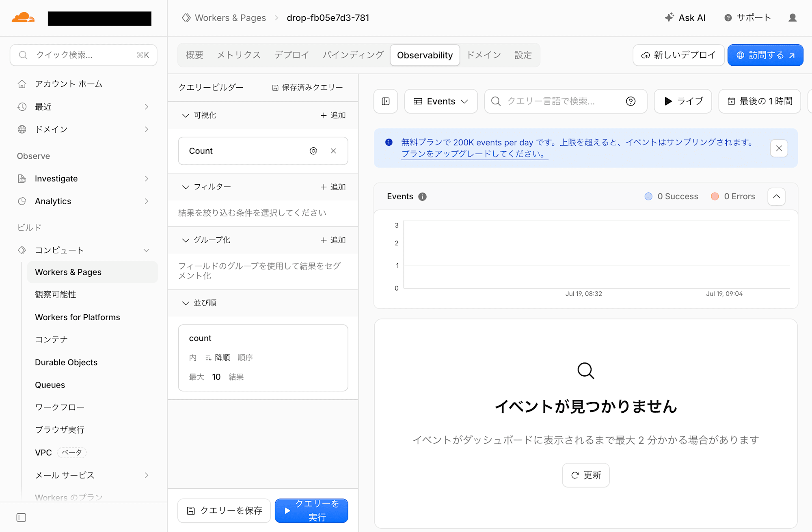Click the @ icon in Count

pos(313,151)
